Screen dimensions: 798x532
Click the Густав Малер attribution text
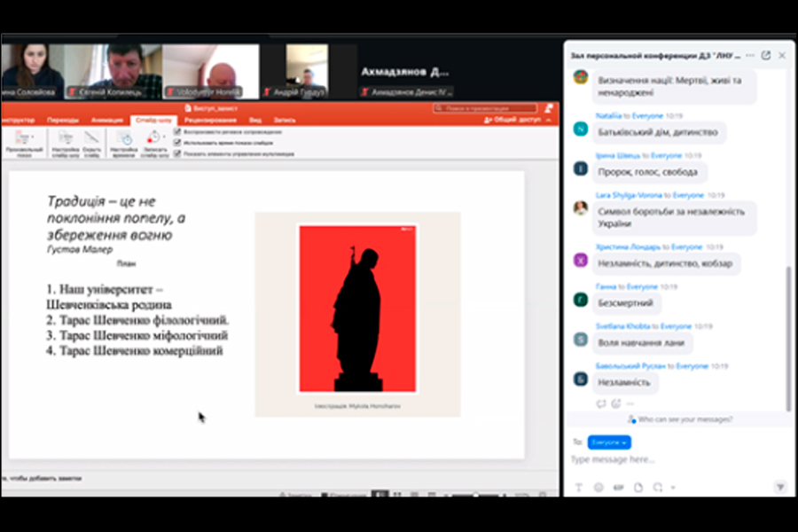80,249
